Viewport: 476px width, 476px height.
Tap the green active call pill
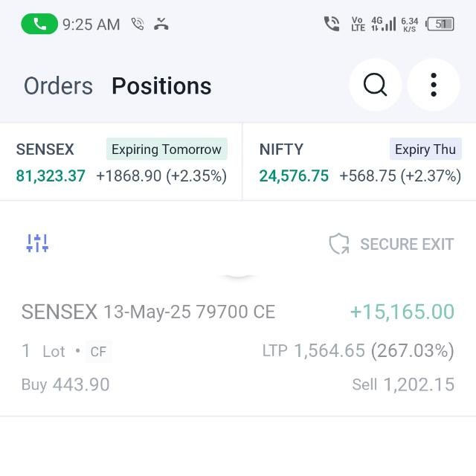[39, 24]
